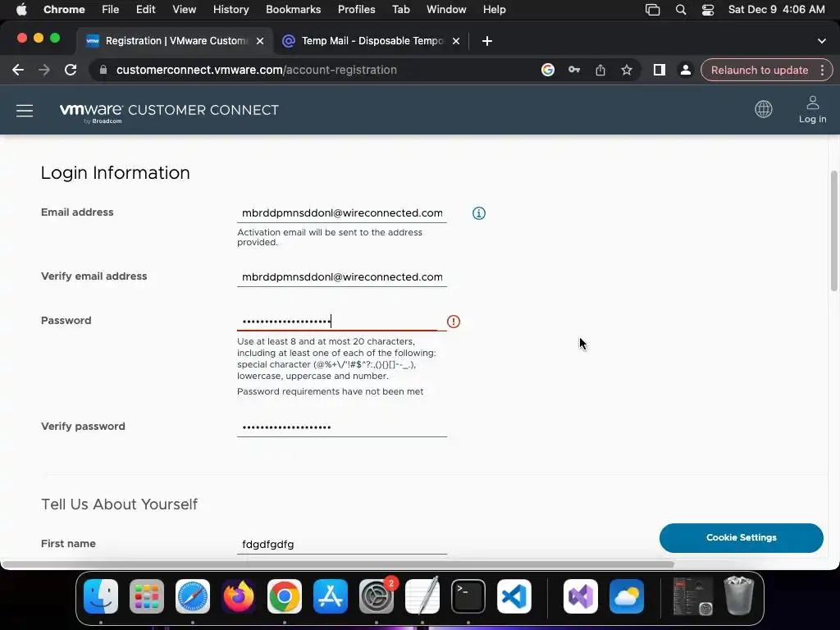
Task: Open System Settings from the dock
Action: point(376,596)
